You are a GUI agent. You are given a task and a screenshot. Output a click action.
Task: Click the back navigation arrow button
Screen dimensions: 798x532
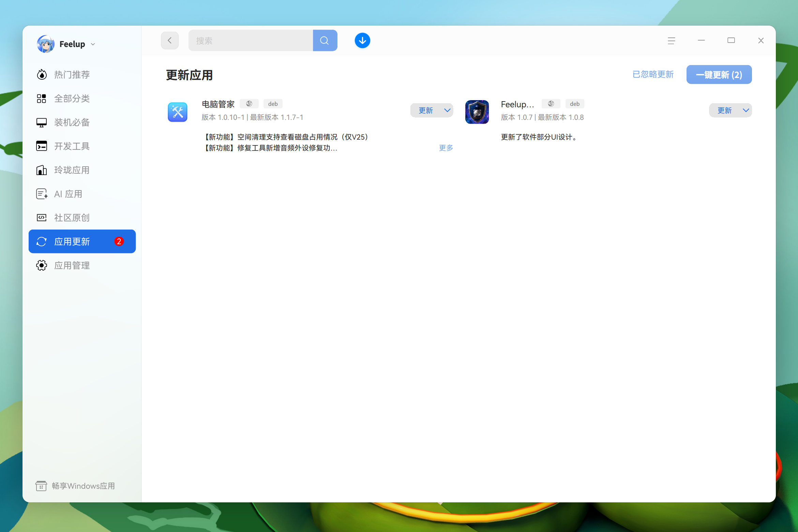tap(170, 41)
